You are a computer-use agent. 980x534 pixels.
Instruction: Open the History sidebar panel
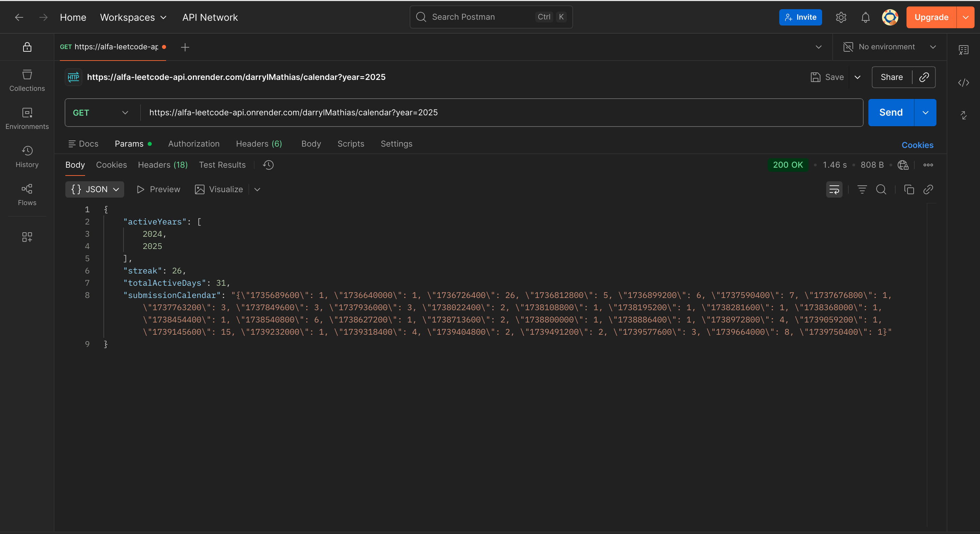[x=27, y=156]
